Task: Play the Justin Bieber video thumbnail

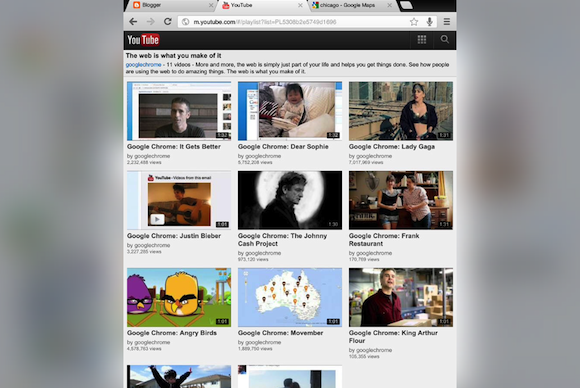Action: coord(179,200)
